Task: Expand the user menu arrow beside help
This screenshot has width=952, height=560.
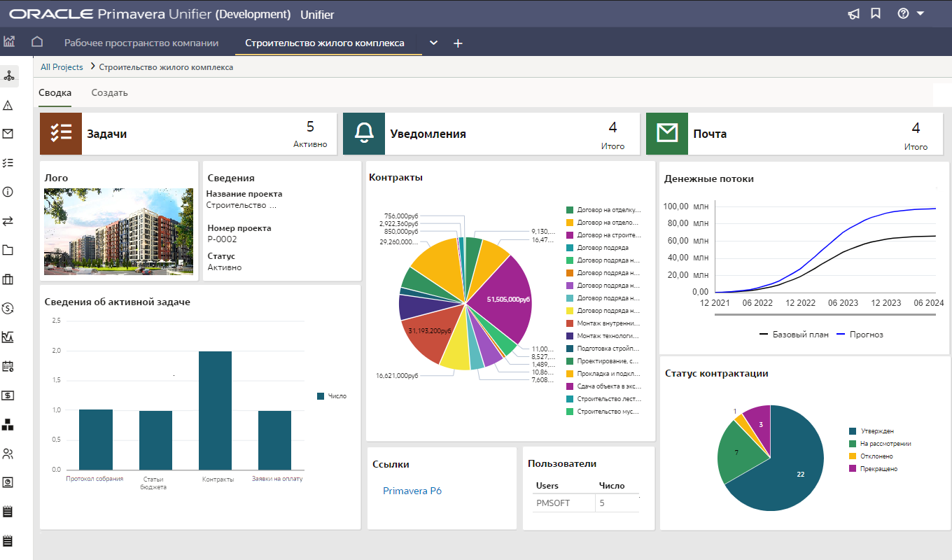Action: [x=920, y=14]
